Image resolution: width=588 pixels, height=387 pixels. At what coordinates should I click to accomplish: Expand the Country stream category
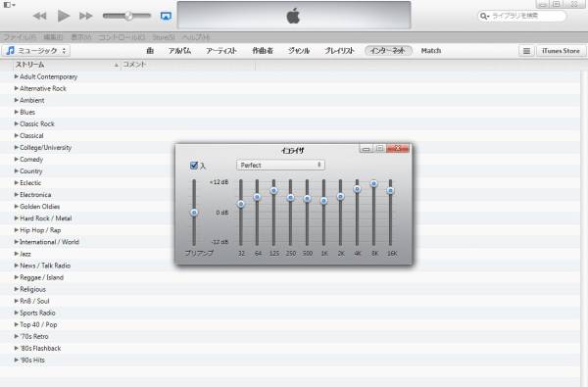pos(16,171)
